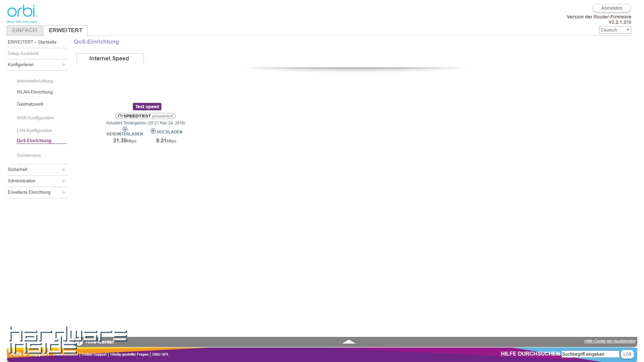Switch to the EINFACH tab
The width and height of the screenshot is (644, 362).
[24, 30]
